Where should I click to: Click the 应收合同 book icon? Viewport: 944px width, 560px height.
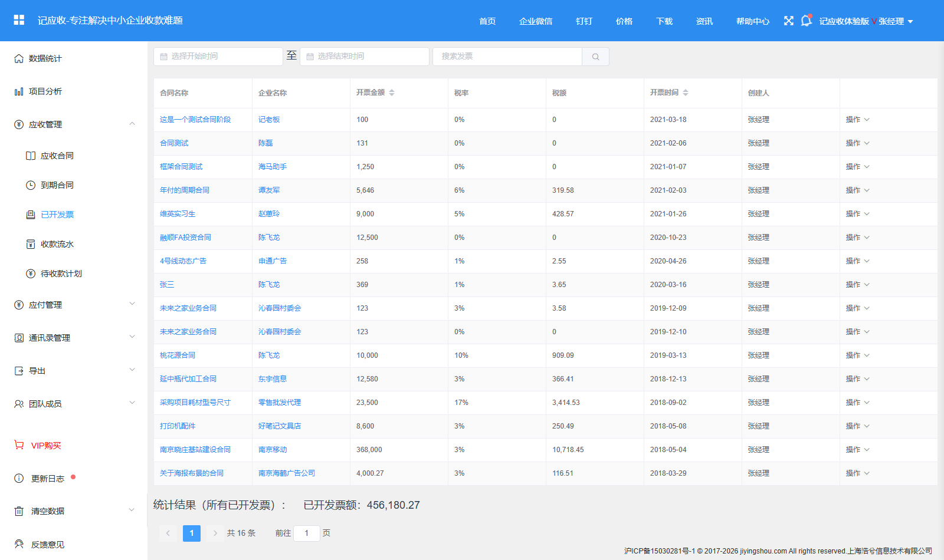tap(31, 156)
